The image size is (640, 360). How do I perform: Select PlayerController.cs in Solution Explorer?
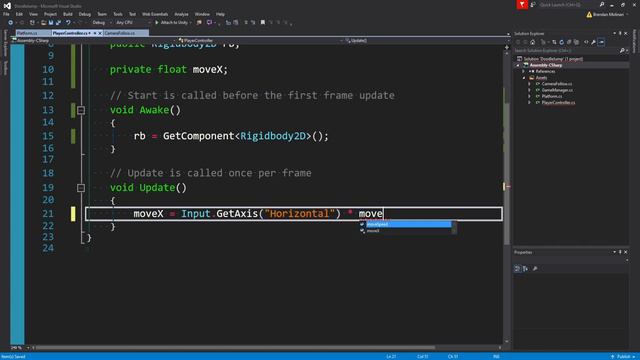[x=558, y=103]
